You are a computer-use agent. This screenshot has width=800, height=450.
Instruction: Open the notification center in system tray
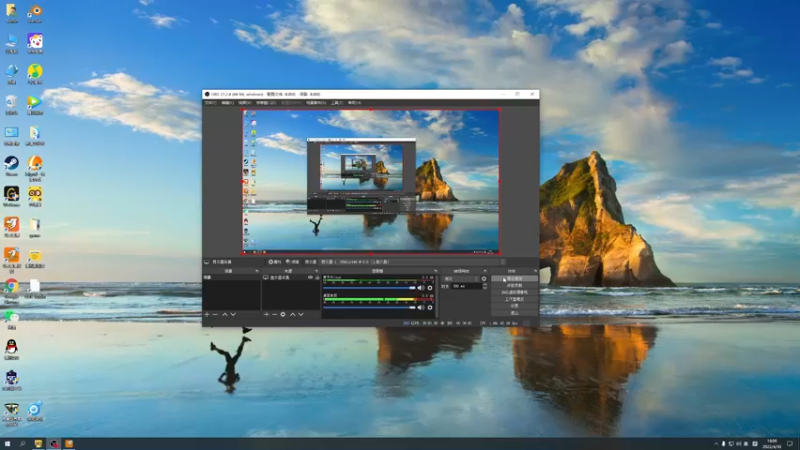(789, 444)
